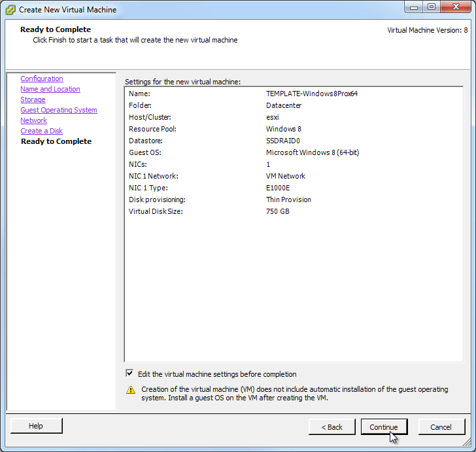This screenshot has height=452, width=476.
Task: Click the NIC 1 Network label
Action: point(153,176)
